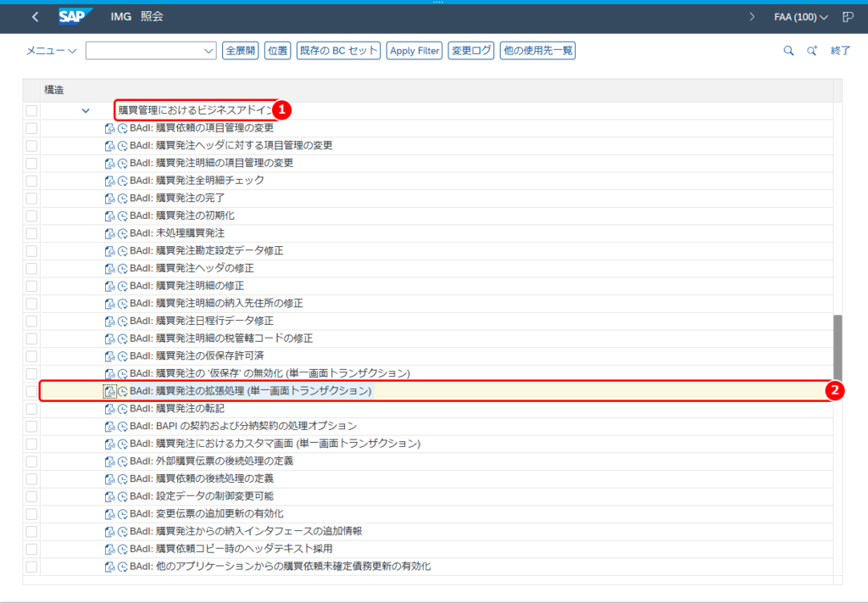Select BAdI: 購買発注の 仮保存 の無効化 row text
Image resolution: width=868 pixels, height=604 pixels.
[270, 373]
